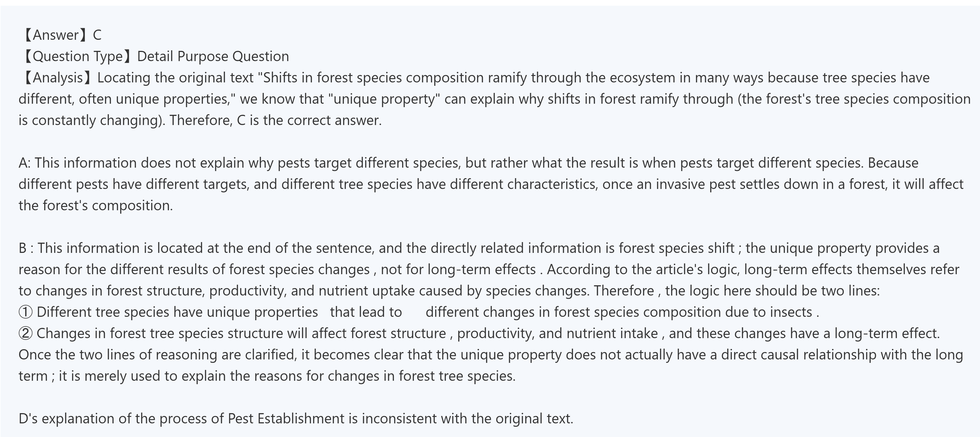Click "the forest's composition." ending paragraph A

(x=96, y=205)
